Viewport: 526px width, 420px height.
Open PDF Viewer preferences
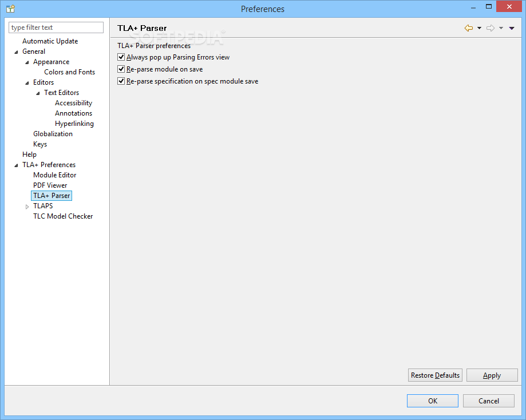tap(50, 185)
